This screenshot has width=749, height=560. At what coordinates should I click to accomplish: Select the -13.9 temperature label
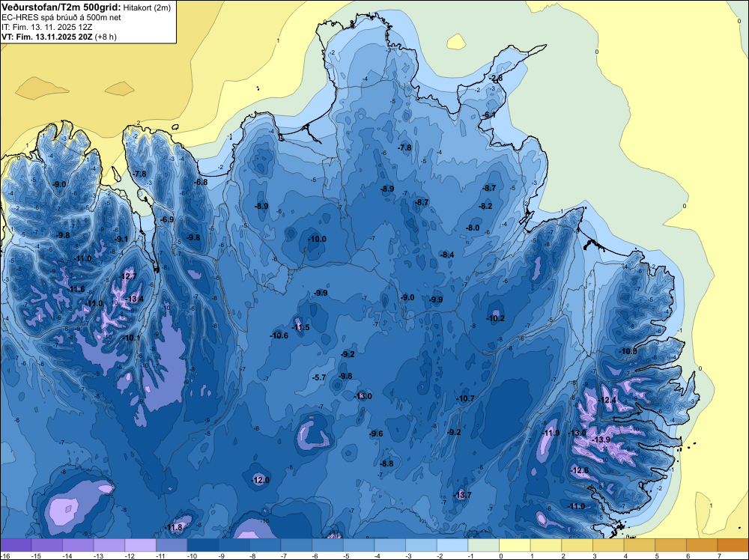pos(601,439)
